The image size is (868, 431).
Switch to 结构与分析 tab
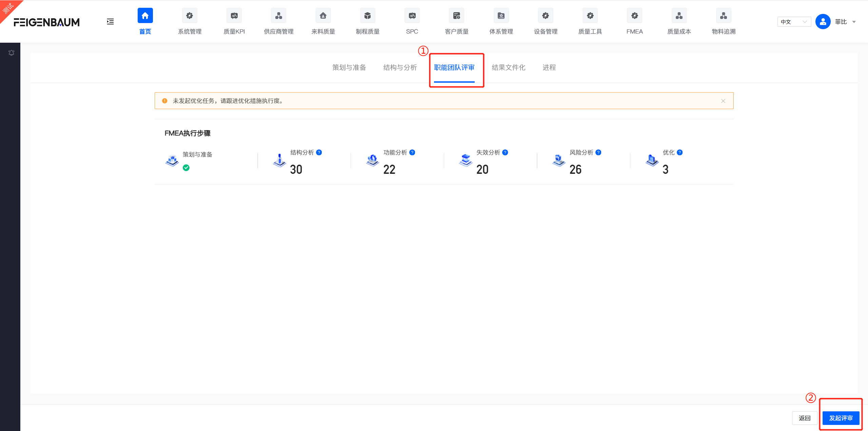pyautogui.click(x=400, y=67)
